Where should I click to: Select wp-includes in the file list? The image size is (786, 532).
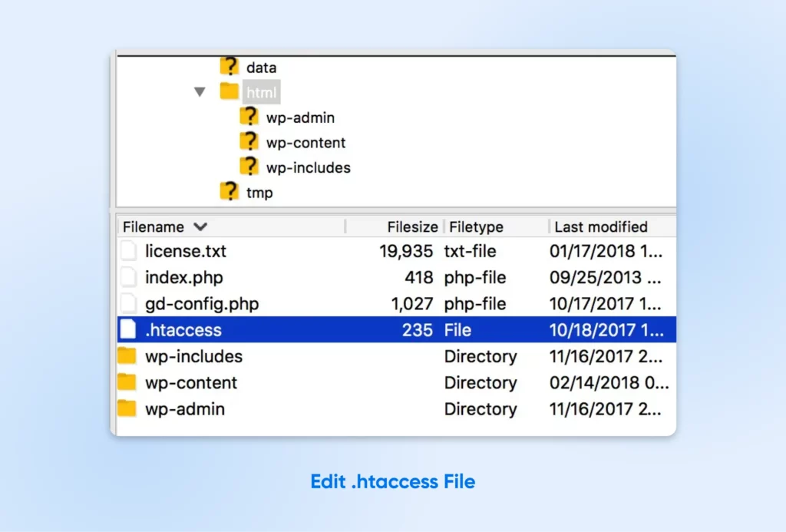pyautogui.click(x=194, y=356)
